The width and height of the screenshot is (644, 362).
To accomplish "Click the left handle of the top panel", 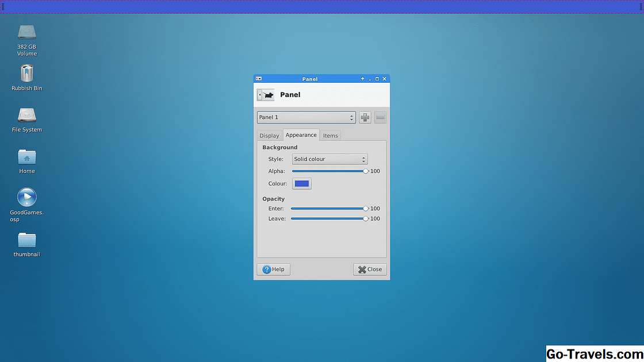I will click(x=3, y=6).
